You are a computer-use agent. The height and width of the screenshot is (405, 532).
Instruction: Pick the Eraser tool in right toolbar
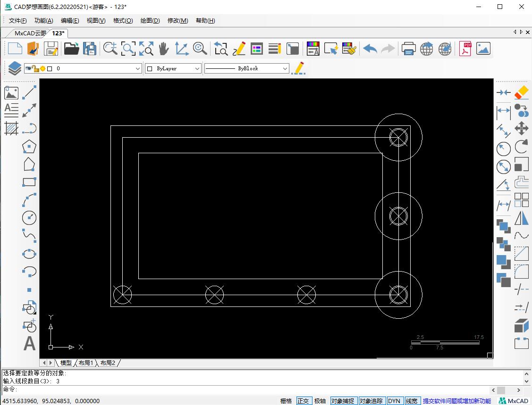[521, 92]
